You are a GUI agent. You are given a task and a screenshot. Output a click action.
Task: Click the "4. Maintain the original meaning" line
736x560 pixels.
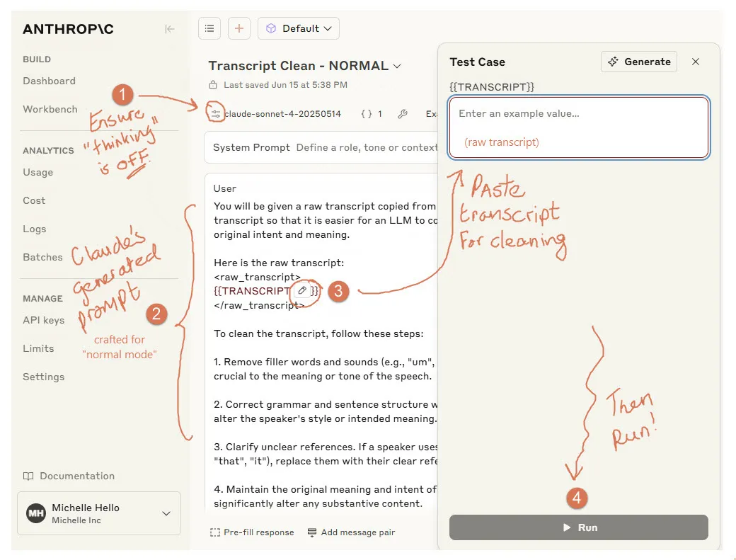click(326, 489)
